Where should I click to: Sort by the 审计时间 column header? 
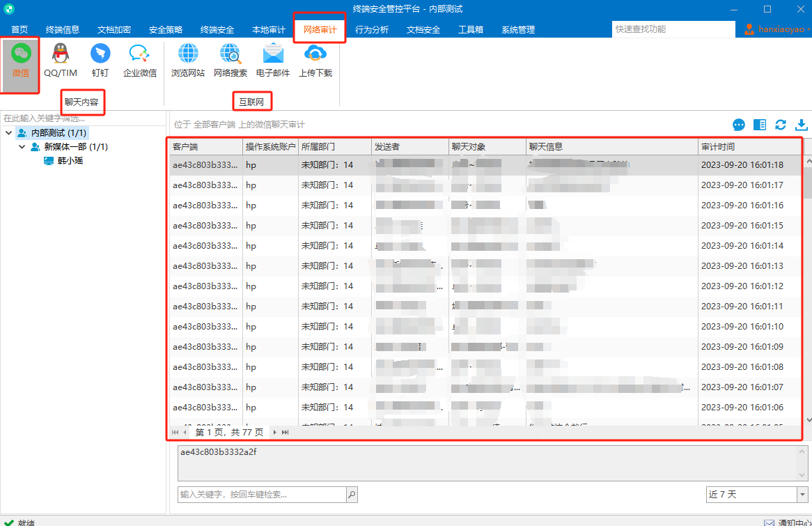click(749, 147)
